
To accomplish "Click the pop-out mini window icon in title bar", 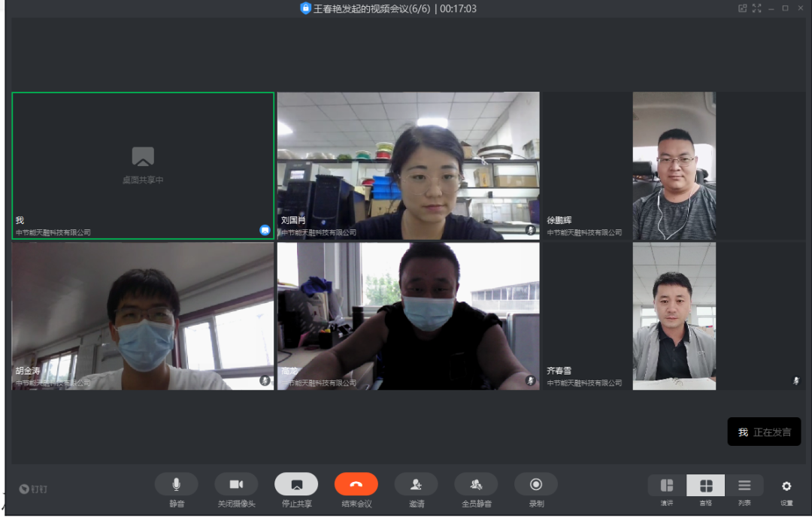I will (x=743, y=8).
